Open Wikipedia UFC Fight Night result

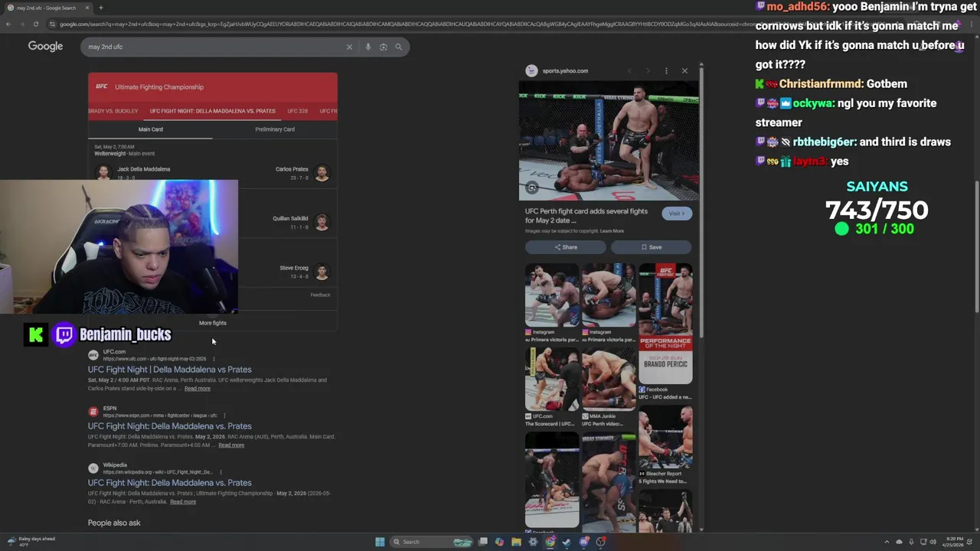(169, 483)
